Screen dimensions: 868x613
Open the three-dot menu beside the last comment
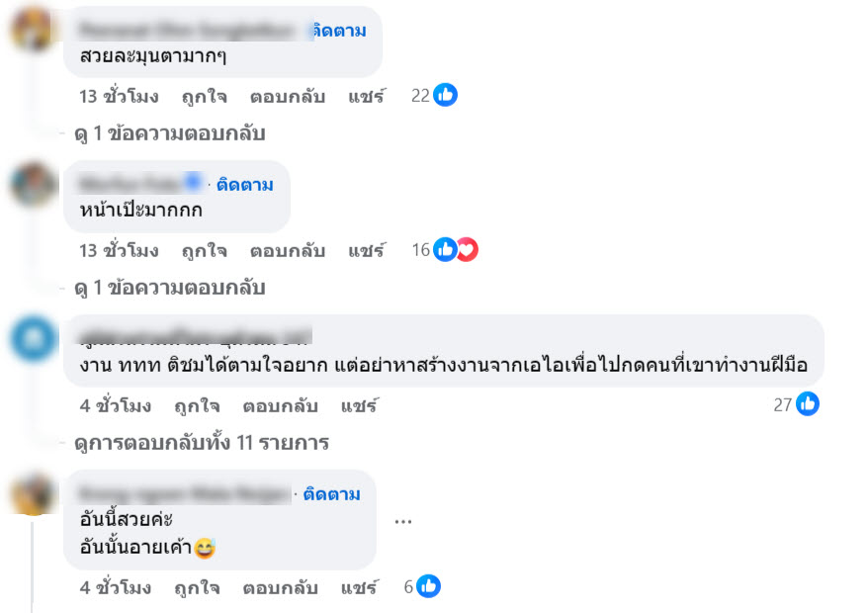(402, 520)
